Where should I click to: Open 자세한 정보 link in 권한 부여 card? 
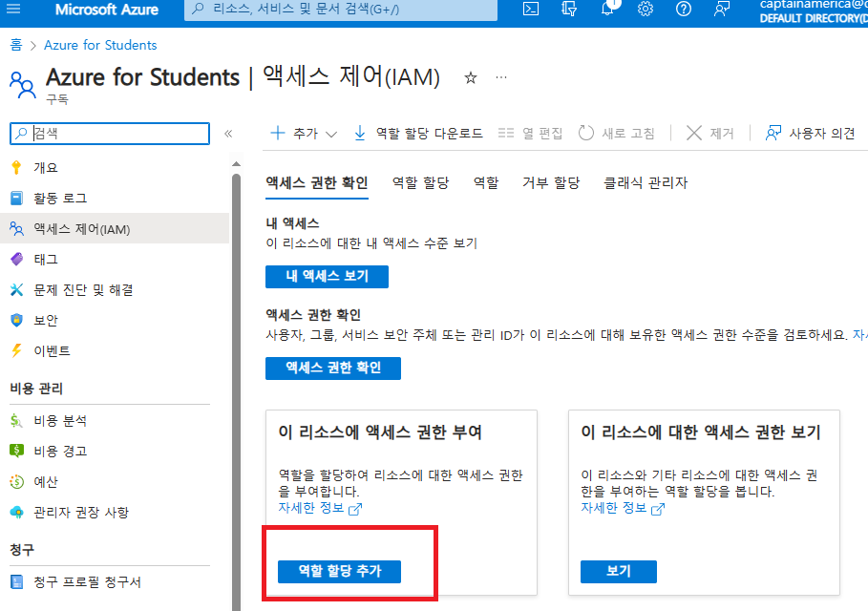click(x=320, y=508)
